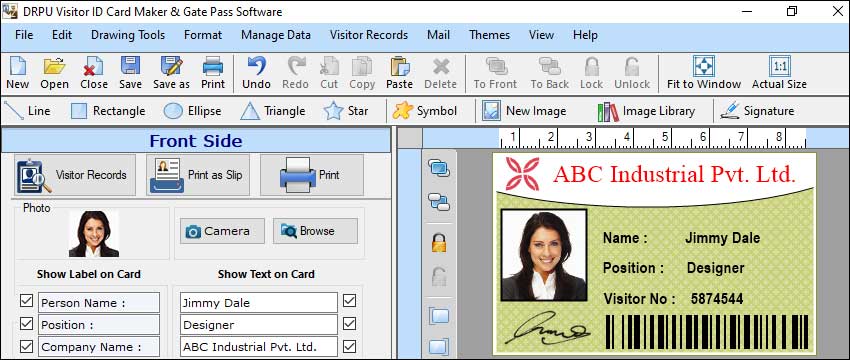Open the Drawing Tools menu
Image resolution: width=850 pixels, height=360 pixels.
pos(128,35)
